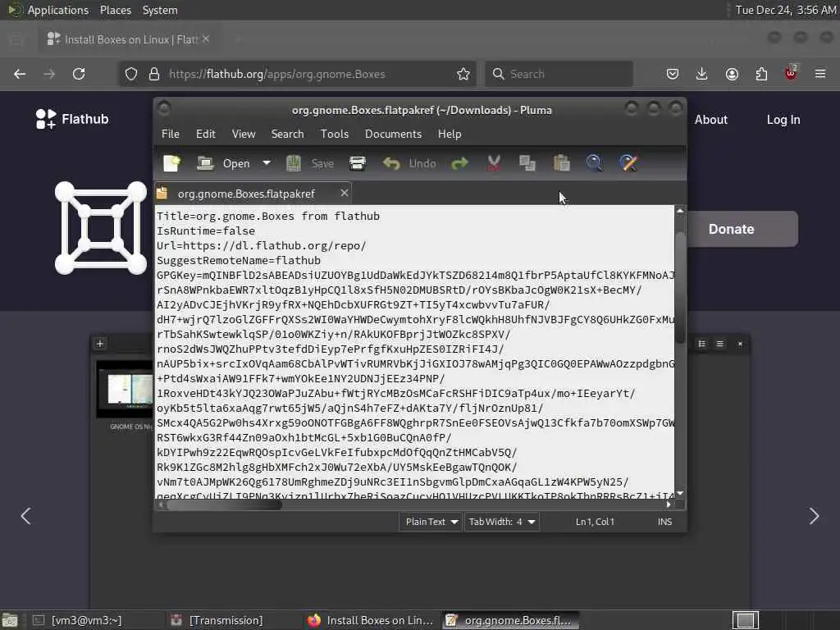The image size is (840, 630).
Task: Click the clock showing Tue Dec 24
Action: tap(785, 10)
